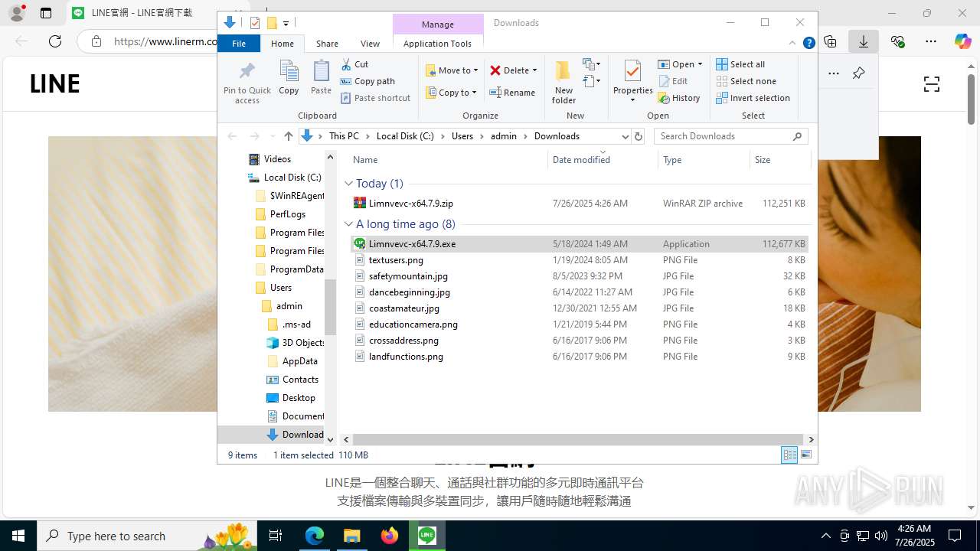Sort by Size column header
Screen dimensions: 980x551
click(779, 160)
